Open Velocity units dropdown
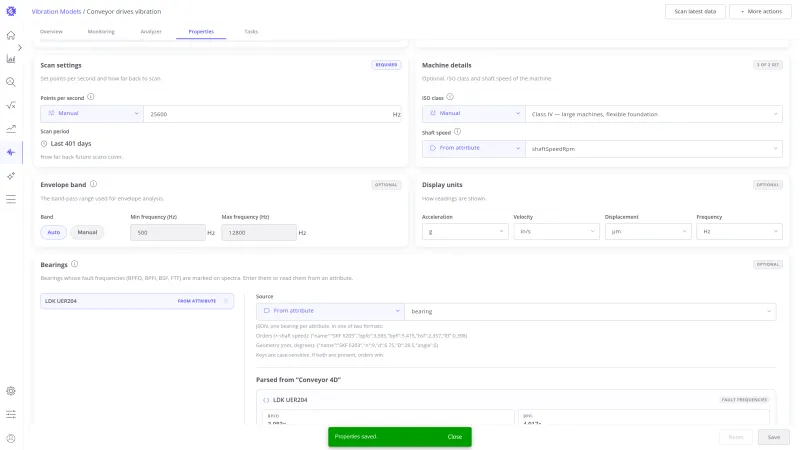Viewport: 800px width, 450px height. tap(556, 232)
